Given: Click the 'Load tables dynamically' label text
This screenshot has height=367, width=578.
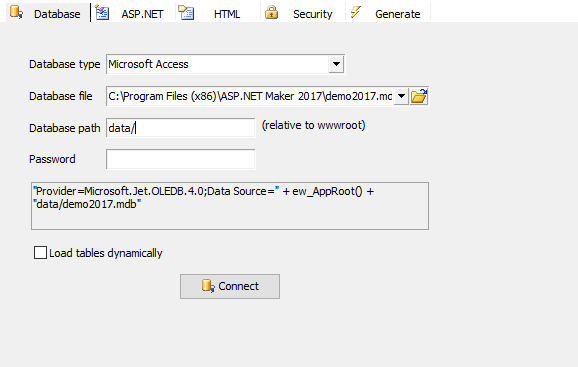Looking at the screenshot, I should (x=106, y=253).
